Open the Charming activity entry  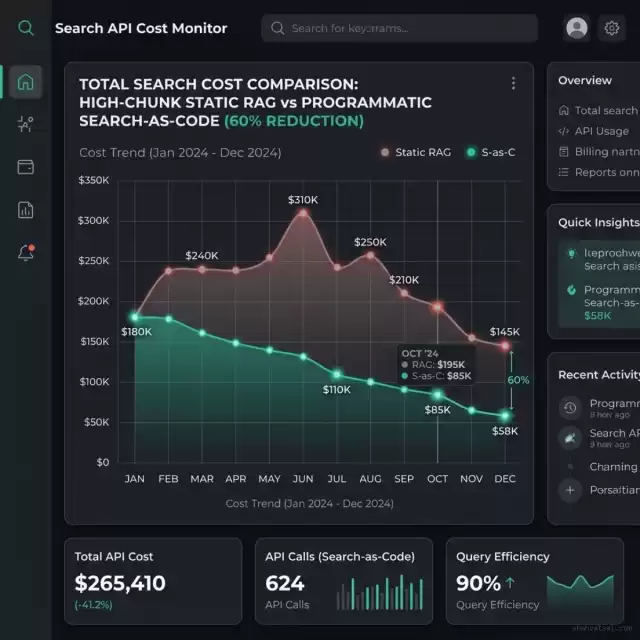coord(613,467)
